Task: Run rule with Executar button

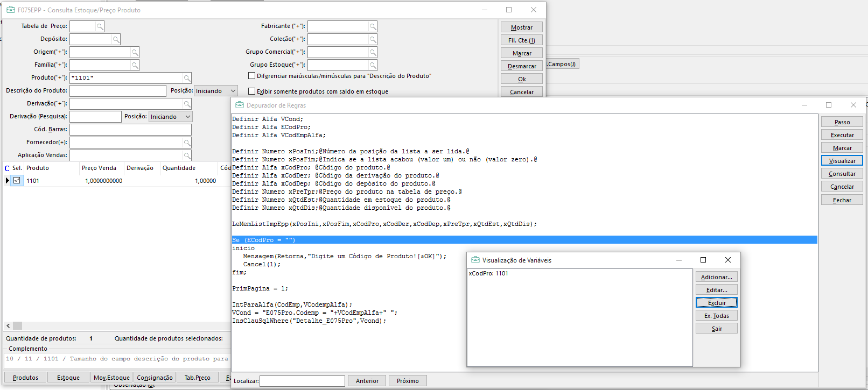Action: [x=842, y=135]
